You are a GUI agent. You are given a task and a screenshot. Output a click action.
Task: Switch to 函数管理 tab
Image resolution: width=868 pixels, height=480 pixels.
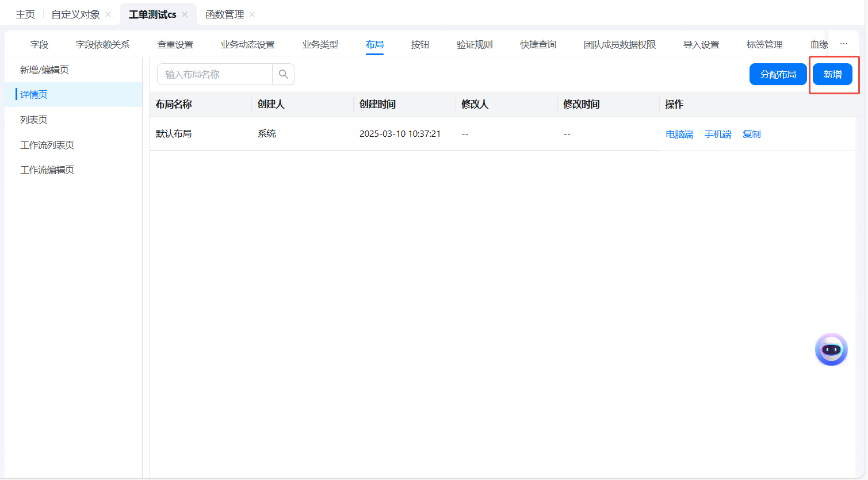(x=225, y=14)
